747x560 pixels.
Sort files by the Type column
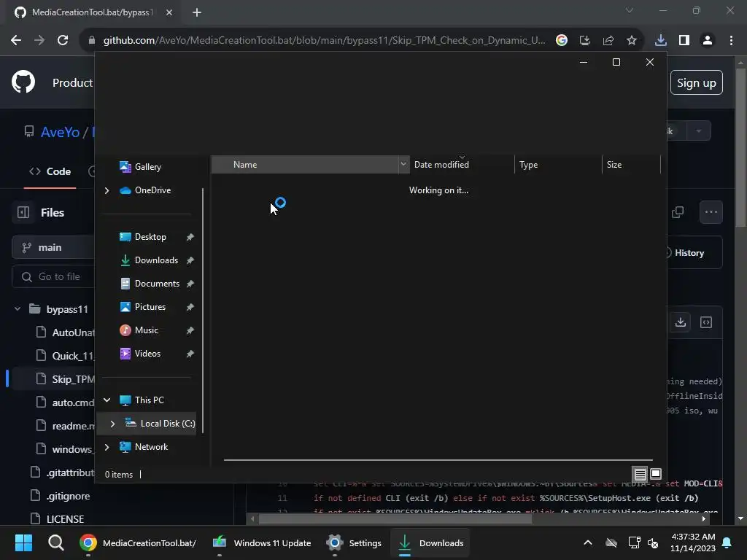point(558,164)
